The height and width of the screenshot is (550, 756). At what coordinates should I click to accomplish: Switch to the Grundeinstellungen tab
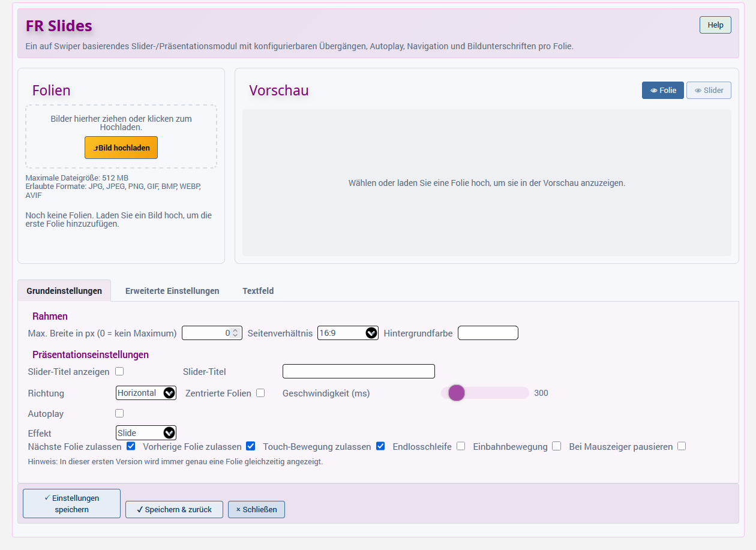tap(64, 291)
